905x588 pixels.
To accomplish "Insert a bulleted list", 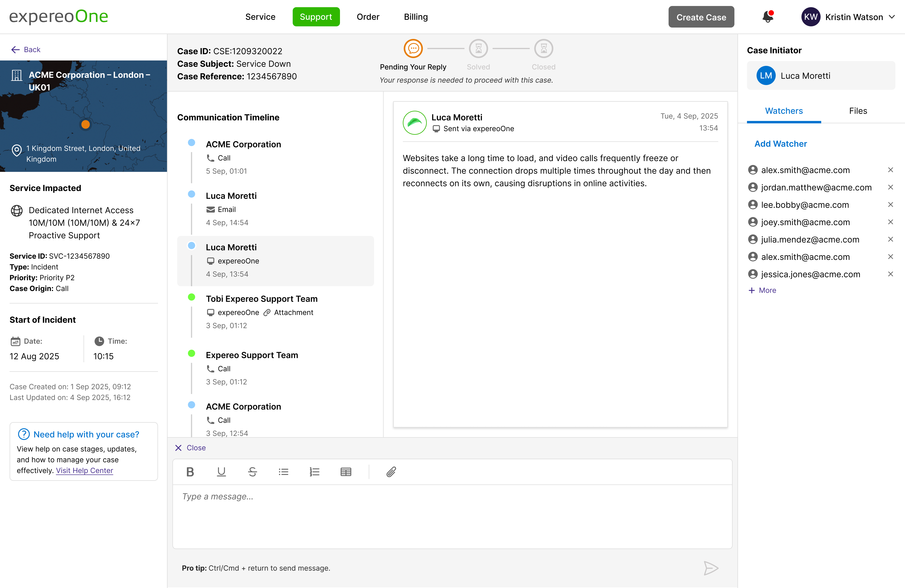I will coord(284,472).
